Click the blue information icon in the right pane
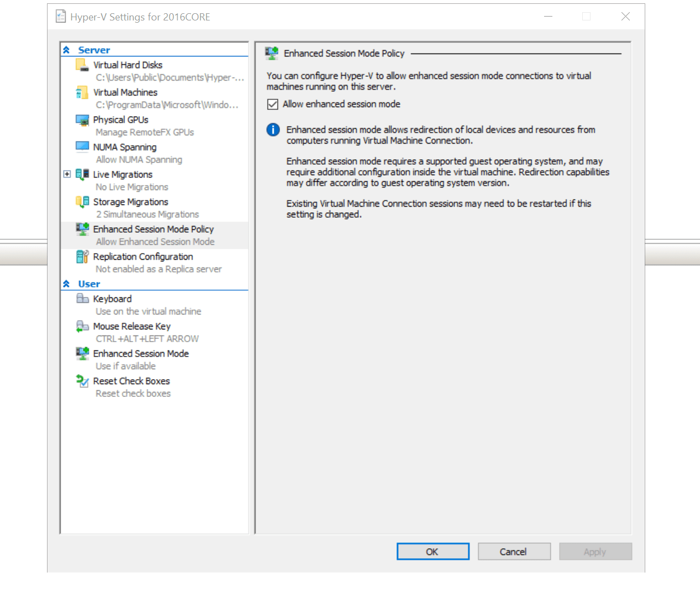Image resolution: width=700 pixels, height=614 pixels. click(x=272, y=129)
